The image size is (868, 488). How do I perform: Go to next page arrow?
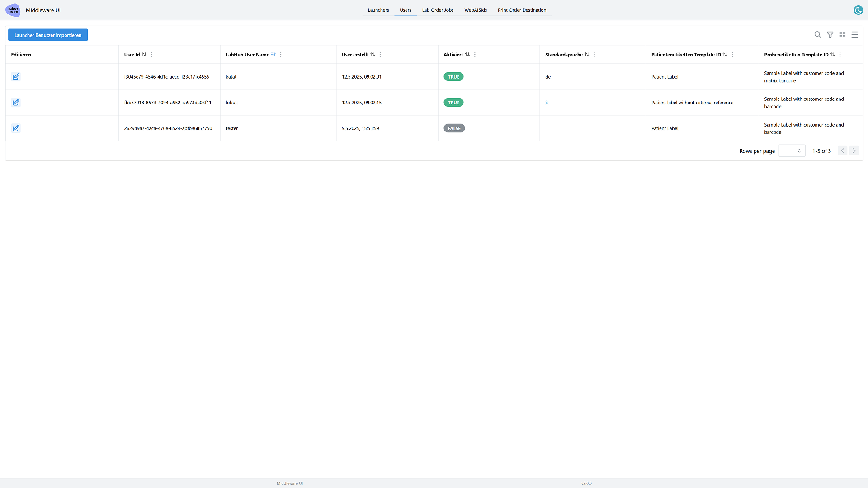(x=854, y=151)
